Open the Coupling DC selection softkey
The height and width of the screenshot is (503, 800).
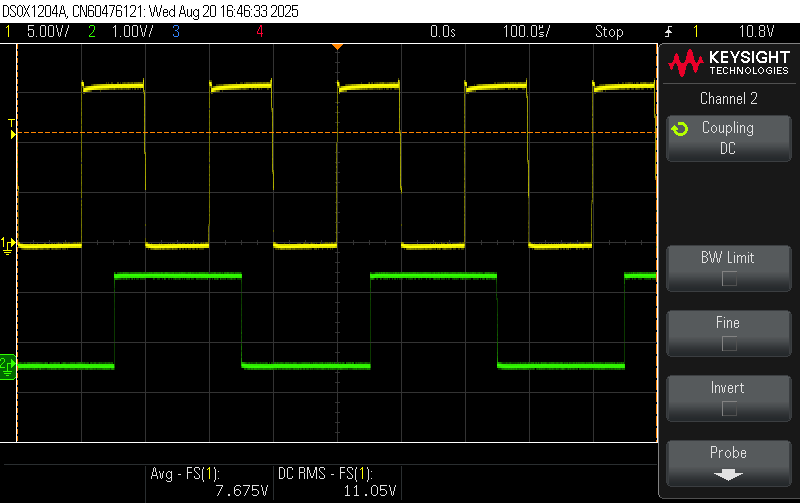[728, 138]
